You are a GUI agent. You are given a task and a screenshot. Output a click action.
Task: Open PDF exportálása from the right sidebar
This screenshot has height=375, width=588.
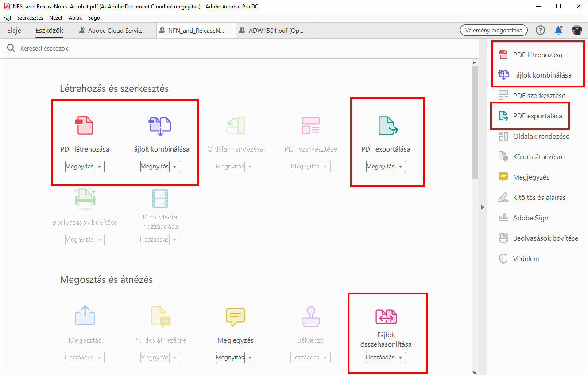[x=531, y=116]
